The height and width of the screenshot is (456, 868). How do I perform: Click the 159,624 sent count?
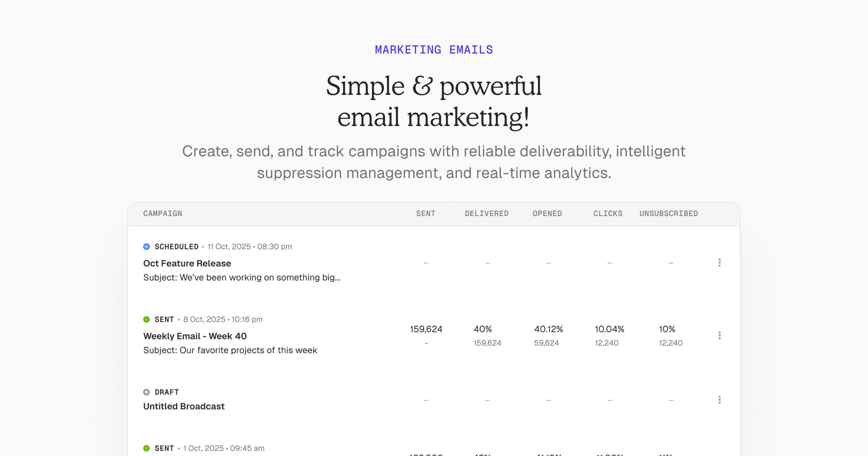coord(426,329)
